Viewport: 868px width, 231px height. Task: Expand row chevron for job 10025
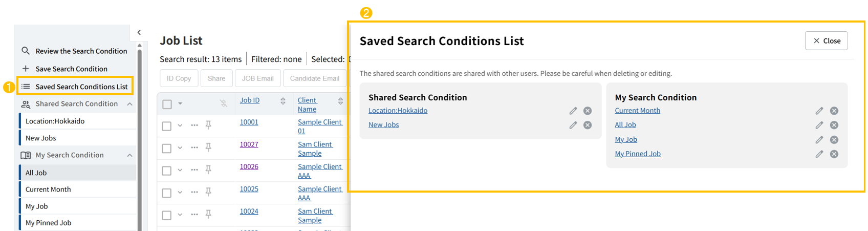[x=180, y=192]
